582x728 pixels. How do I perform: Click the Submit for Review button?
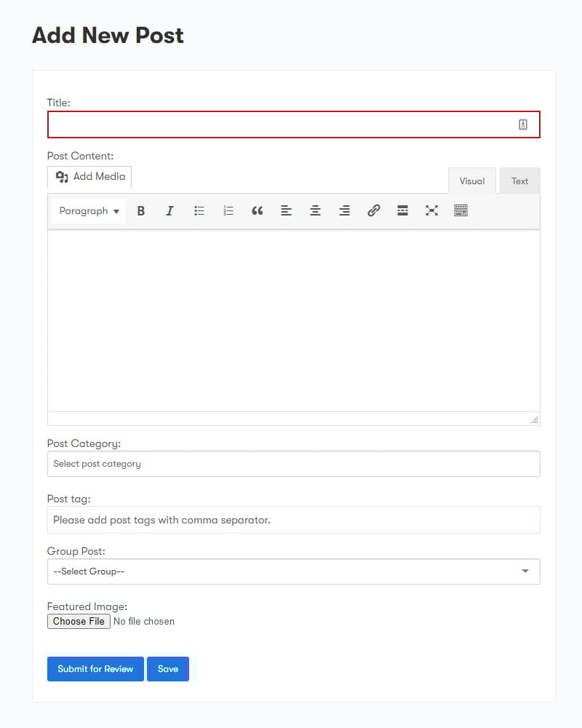pyautogui.click(x=95, y=668)
